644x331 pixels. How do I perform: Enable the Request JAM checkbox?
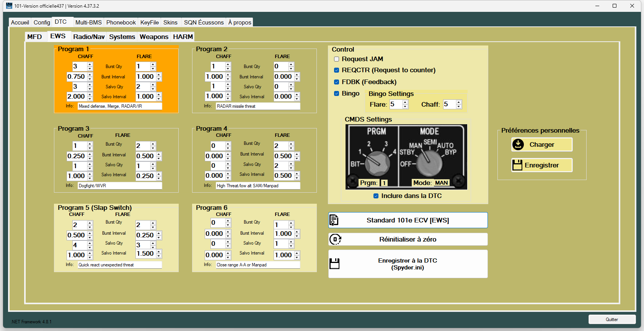(337, 59)
